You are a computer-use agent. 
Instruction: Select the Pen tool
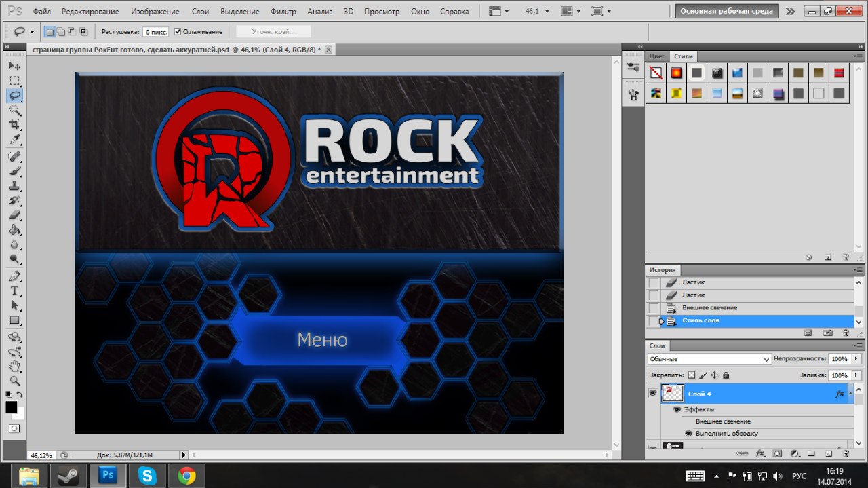[14, 276]
